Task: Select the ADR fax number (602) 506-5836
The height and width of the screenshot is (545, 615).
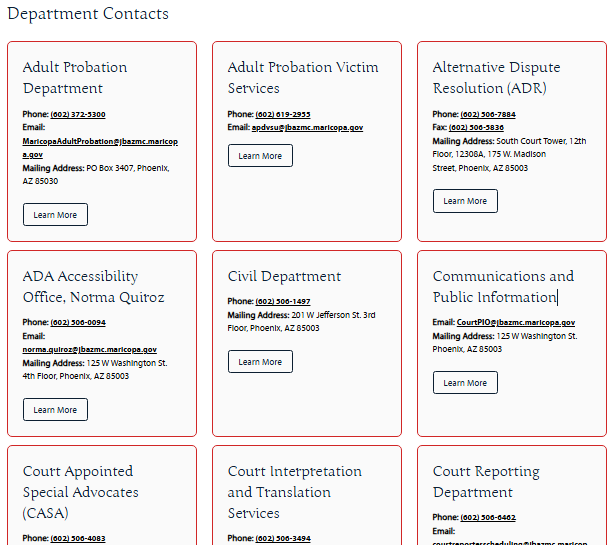Action: click(476, 128)
